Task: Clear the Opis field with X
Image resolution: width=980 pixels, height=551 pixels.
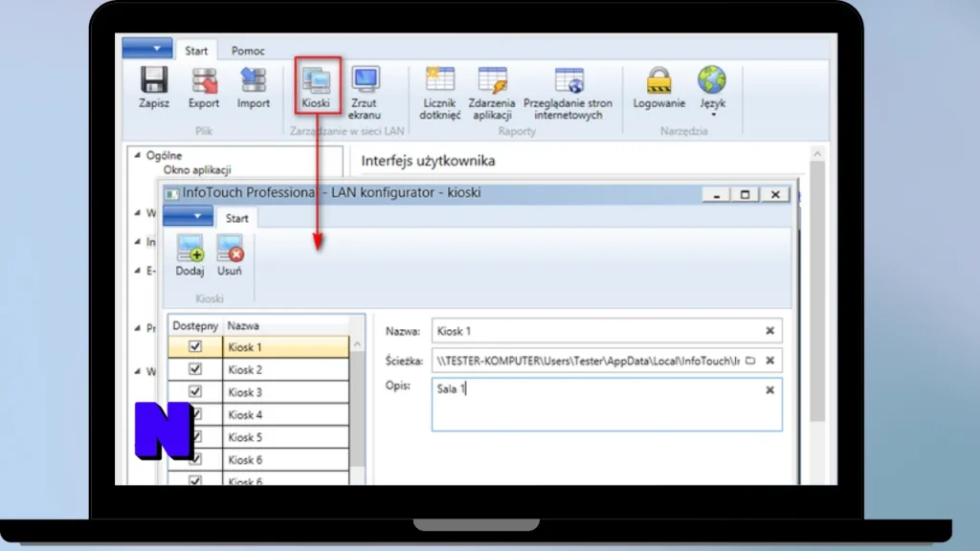Action: (x=770, y=390)
